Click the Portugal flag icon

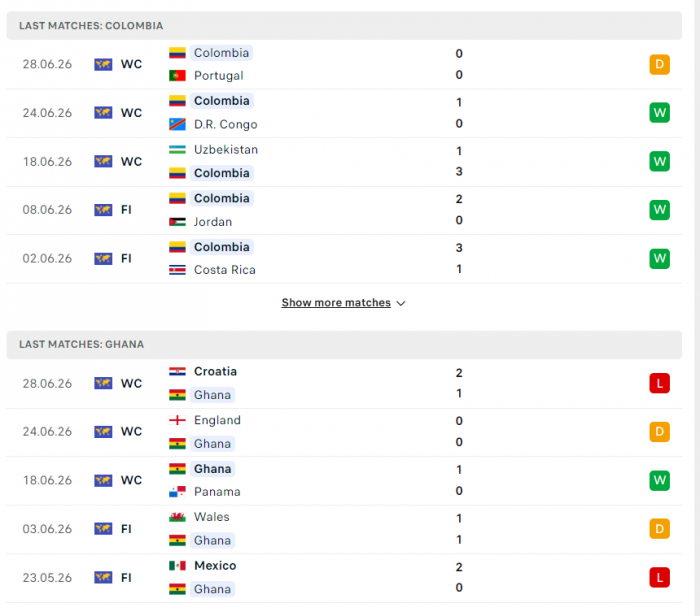[177, 76]
